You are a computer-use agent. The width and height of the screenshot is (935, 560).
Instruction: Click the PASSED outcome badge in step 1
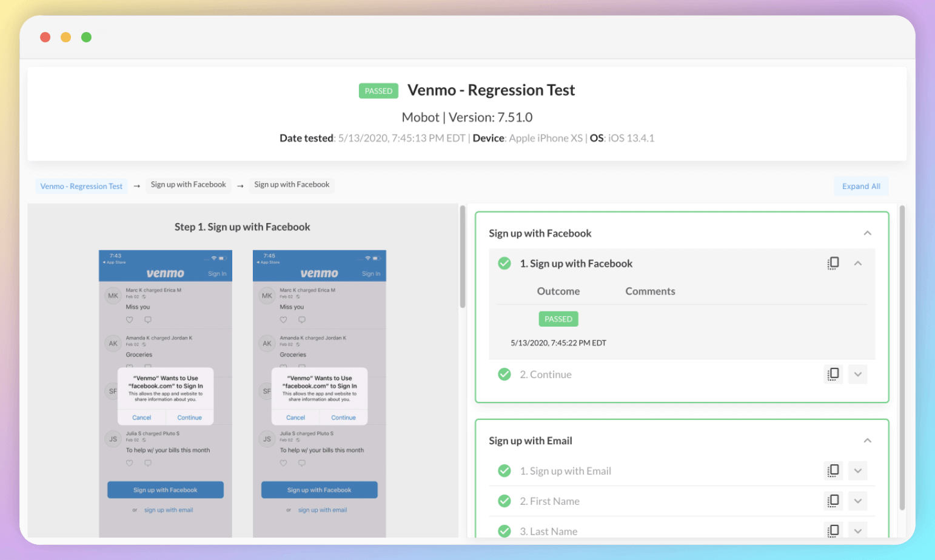point(558,319)
